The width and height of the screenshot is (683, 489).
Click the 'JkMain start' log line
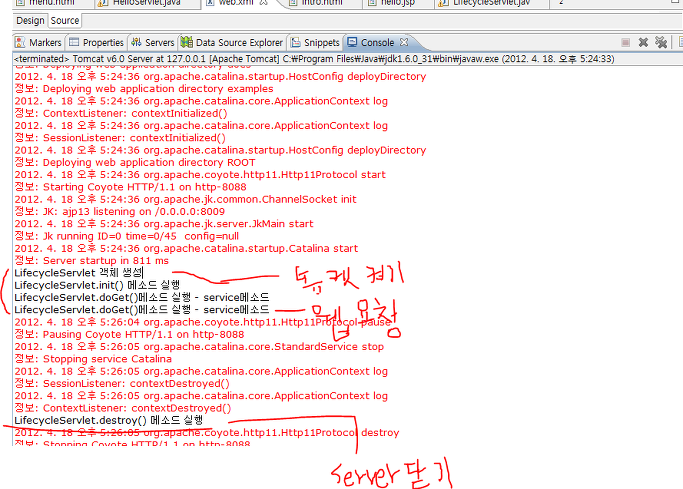[x=164, y=224]
